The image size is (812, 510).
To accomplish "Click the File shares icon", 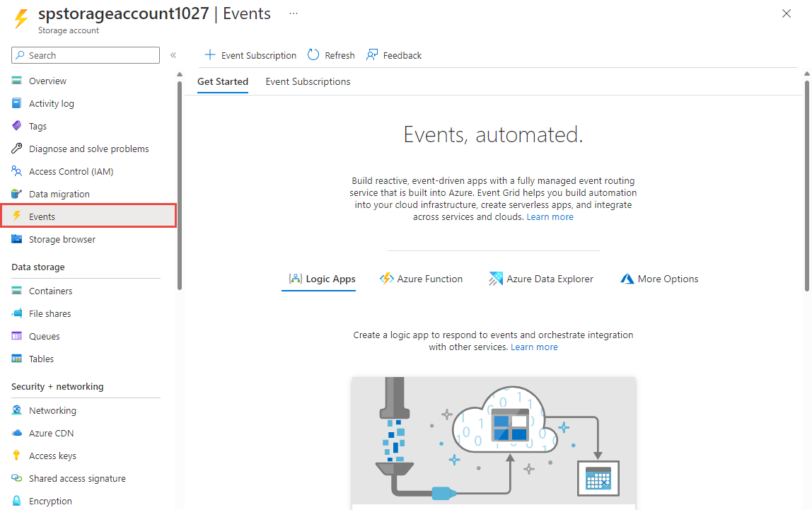I will [x=16, y=313].
